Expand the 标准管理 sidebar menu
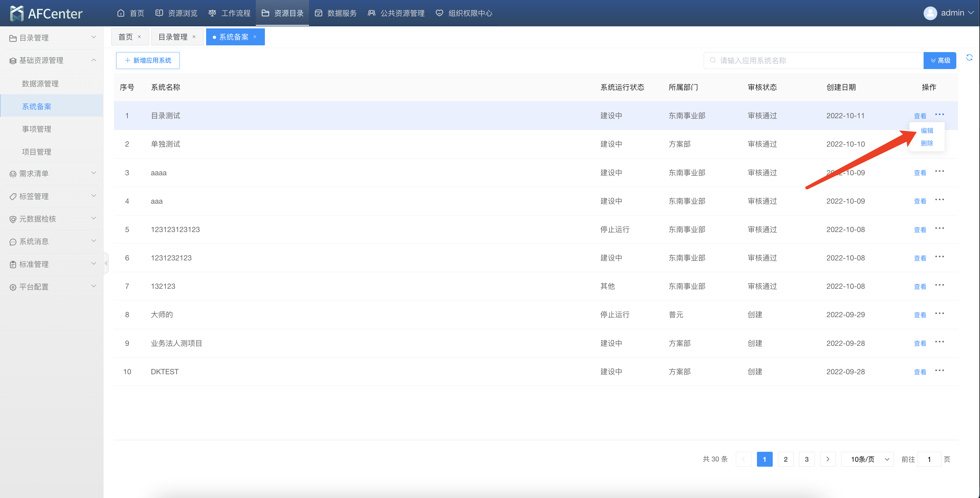Viewport: 980px width, 498px height. coord(51,264)
